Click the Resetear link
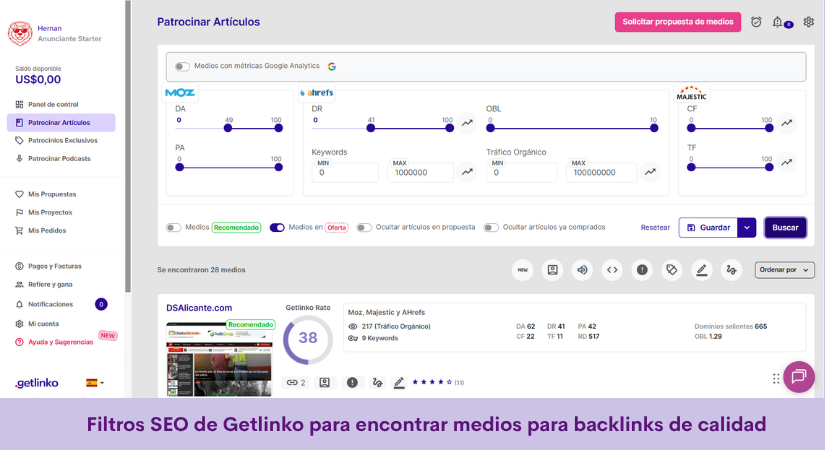This screenshot has height=450, width=825. pyautogui.click(x=655, y=227)
